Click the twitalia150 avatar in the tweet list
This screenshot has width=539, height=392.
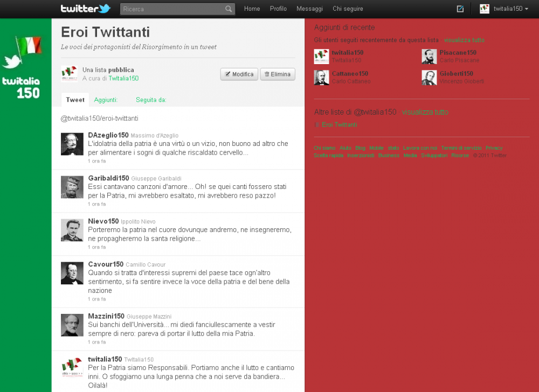72,368
